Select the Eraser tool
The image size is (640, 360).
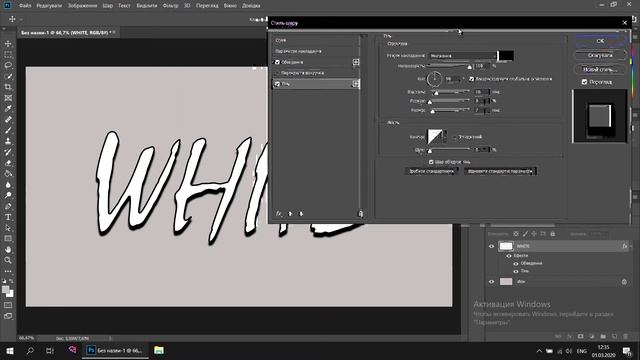pyautogui.click(x=8, y=163)
